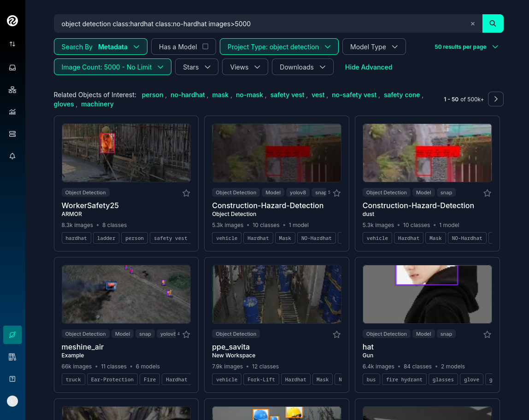The height and width of the screenshot is (420, 529).
Task: Click the 'Ear-Protection' class tag on meshine_air
Action: point(112,379)
